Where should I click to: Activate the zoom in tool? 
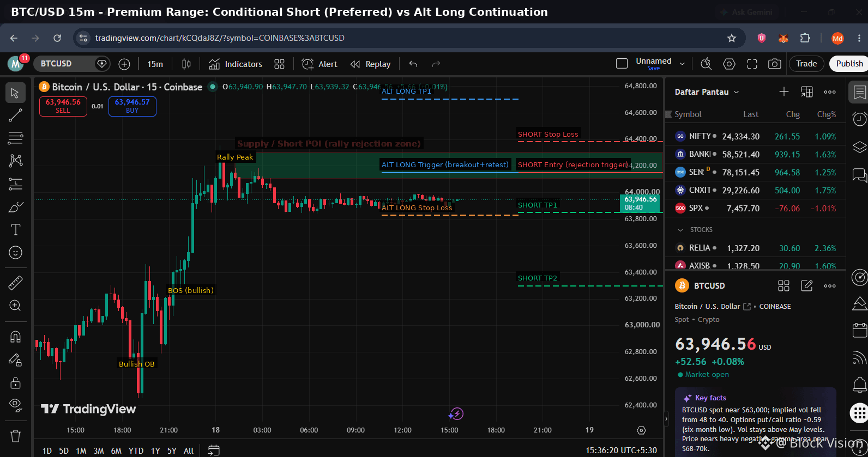point(15,306)
